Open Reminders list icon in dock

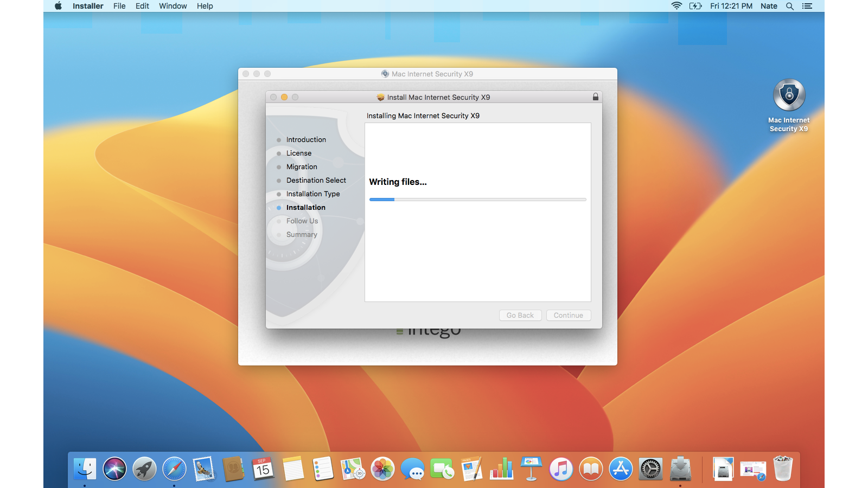[x=323, y=469]
